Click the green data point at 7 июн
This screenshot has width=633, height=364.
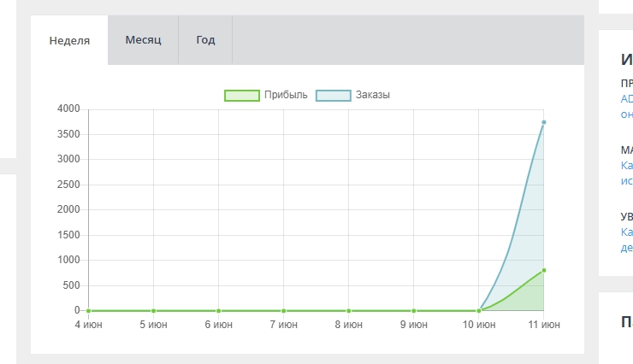click(283, 311)
